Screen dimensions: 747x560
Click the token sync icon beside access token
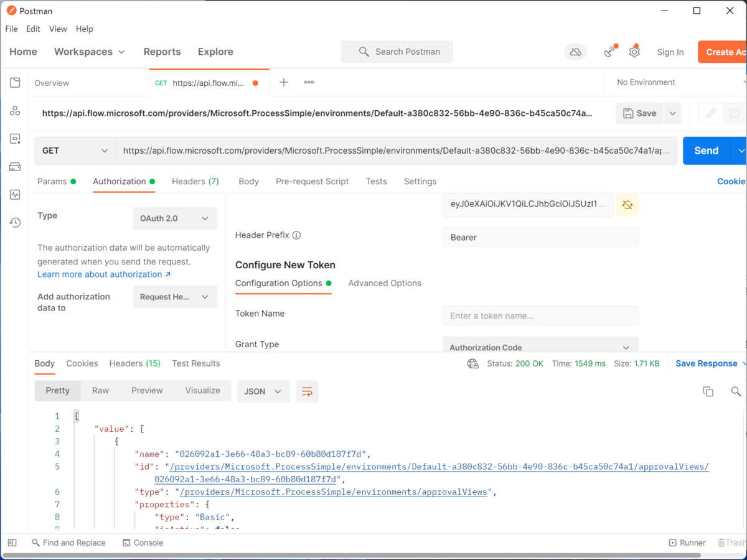click(627, 205)
